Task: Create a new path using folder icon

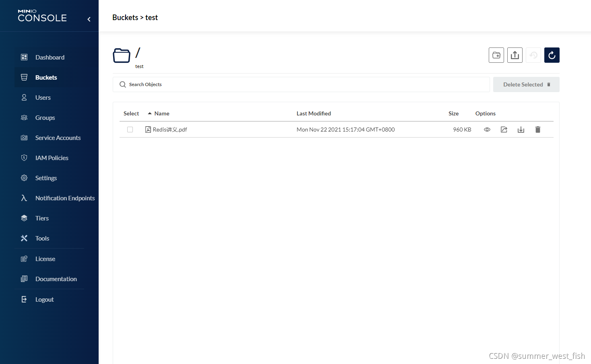Action: [496, 55]
